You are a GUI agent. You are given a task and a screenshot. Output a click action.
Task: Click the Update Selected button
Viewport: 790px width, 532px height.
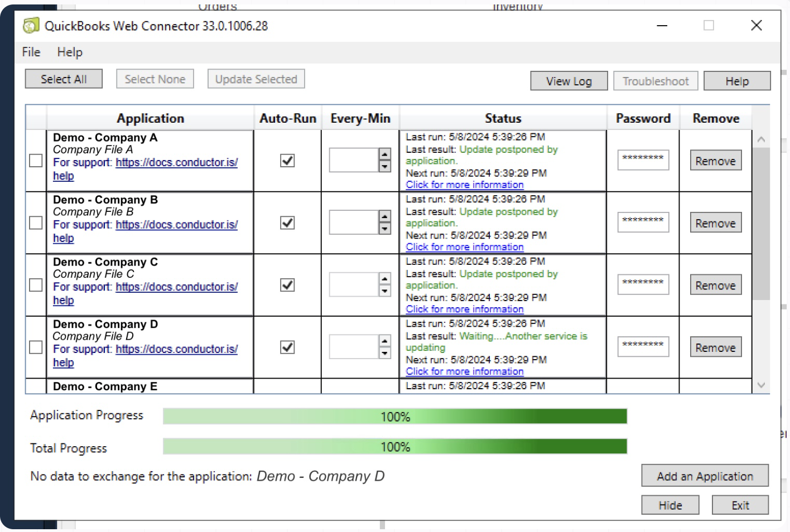point(256,79)
